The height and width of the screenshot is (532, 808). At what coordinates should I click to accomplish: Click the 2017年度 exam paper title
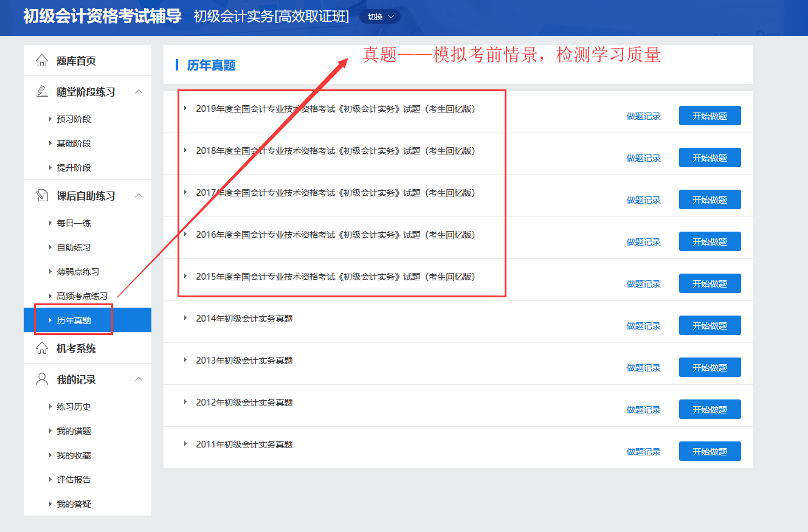coord(335,193)
